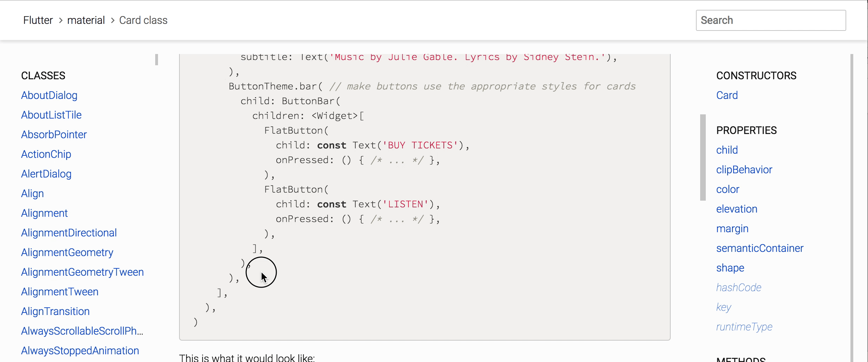Click the 'LISTEN' string in code

(406, 204)
